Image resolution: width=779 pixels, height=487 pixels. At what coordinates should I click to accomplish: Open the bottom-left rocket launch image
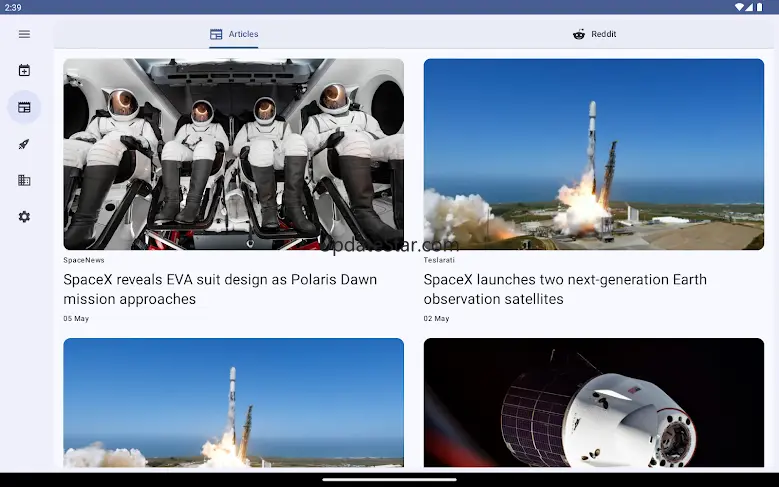point(234,403)
